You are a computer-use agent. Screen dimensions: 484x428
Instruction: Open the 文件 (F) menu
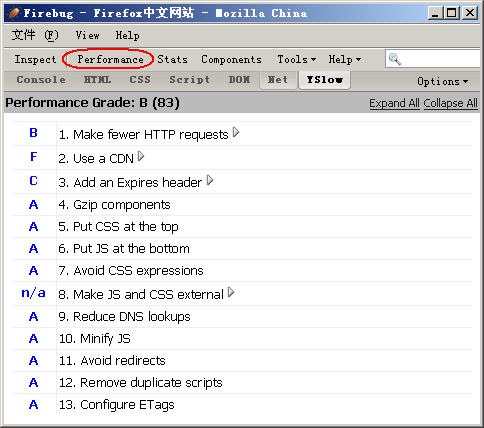pos(35,35)
